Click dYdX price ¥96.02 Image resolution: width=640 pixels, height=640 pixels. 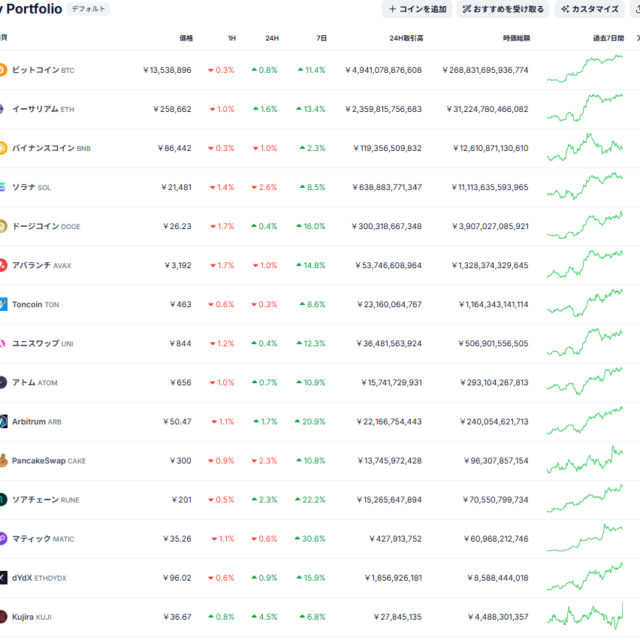pyautogui.click(x=177, y=578)
